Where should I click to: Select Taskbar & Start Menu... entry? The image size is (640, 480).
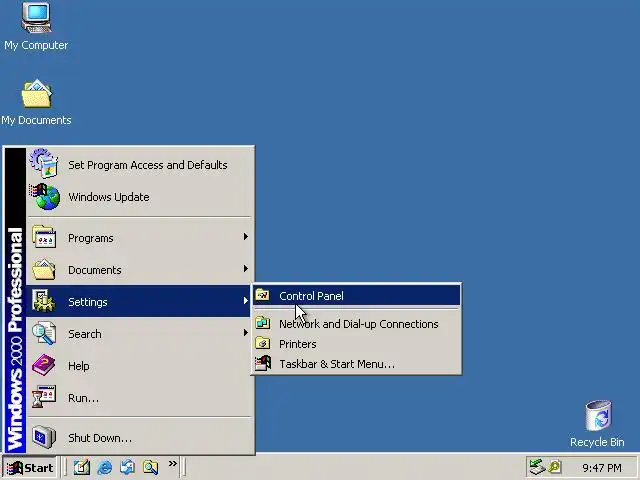pyautogui.click(x=357, y=364)
